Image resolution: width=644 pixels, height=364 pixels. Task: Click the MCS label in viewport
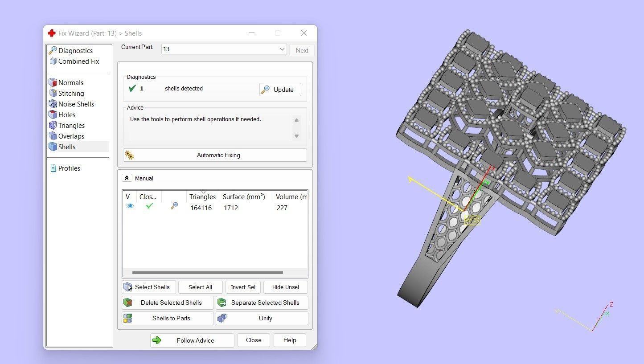coord(472,220)
